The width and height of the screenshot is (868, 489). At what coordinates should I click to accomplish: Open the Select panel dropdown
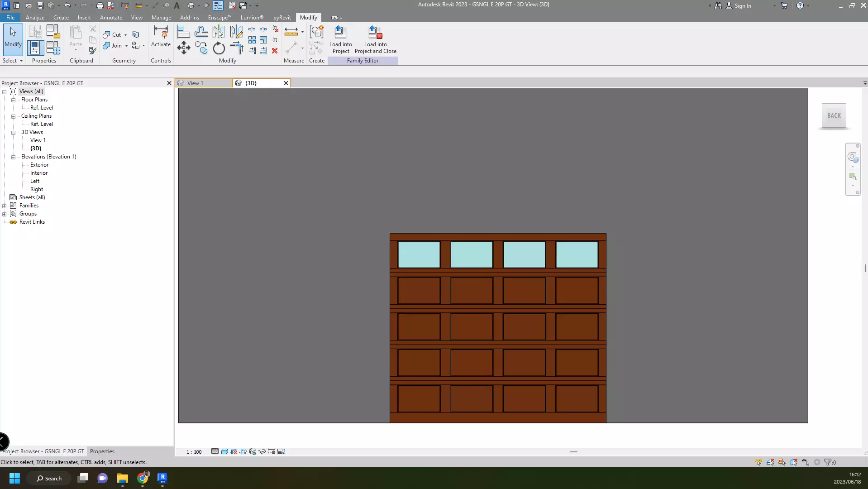tap(13, 61)
